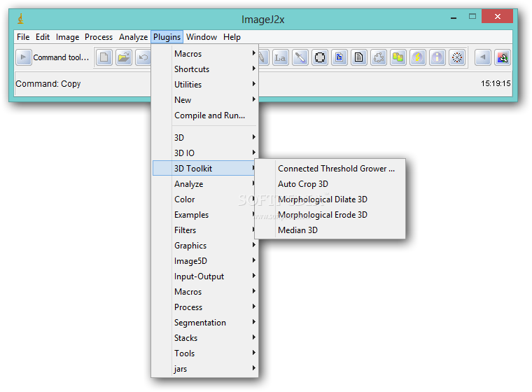
Task: Click the dotted polygon ROI icon
Action: tap(379, 57)
